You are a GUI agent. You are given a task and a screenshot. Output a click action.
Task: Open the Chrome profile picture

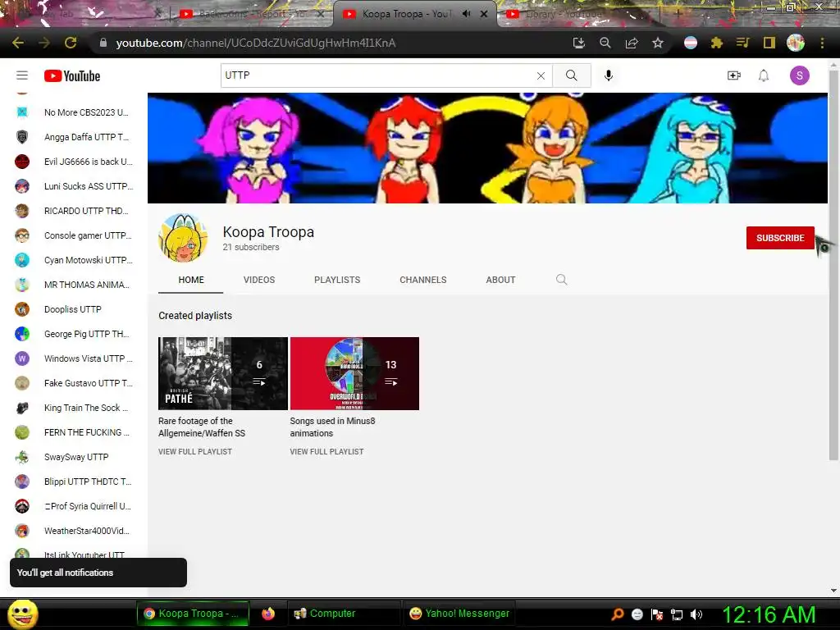click(x=796, y=43)
